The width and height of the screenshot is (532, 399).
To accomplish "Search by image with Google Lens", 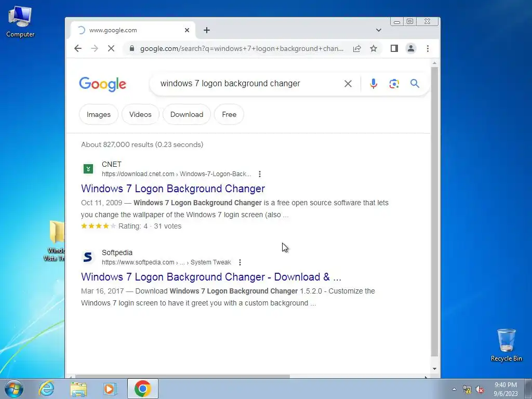I will pos(394,84).
